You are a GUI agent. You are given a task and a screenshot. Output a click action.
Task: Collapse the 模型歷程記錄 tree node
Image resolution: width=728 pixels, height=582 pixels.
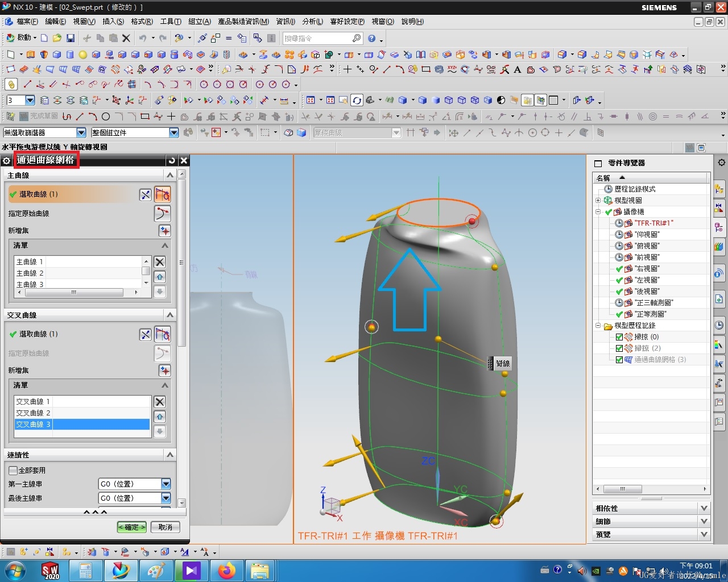coord(598,326)
